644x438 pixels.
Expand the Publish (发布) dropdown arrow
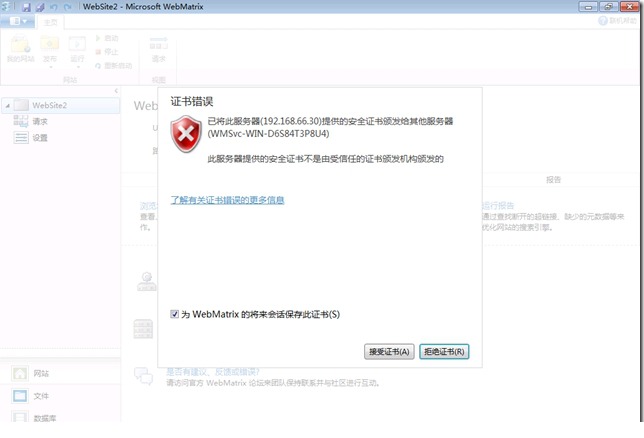[51, 67]
